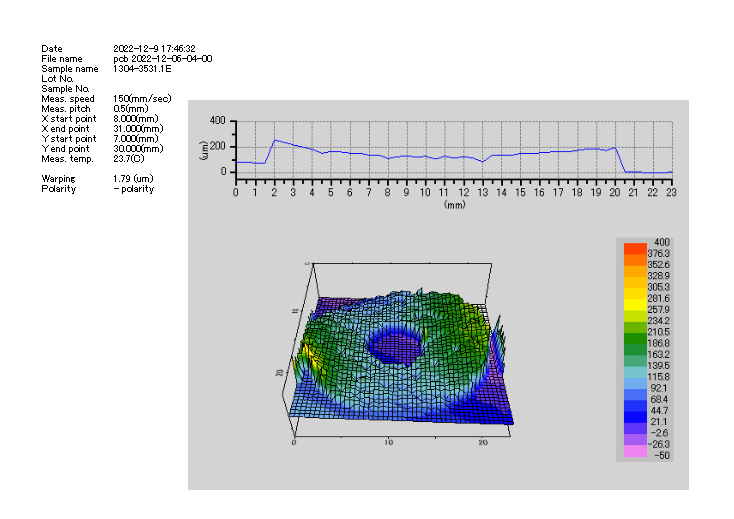The image size is (734, 519).
Task: Choose the orange 328.9 legend swatch
Action: pos(636,276)
